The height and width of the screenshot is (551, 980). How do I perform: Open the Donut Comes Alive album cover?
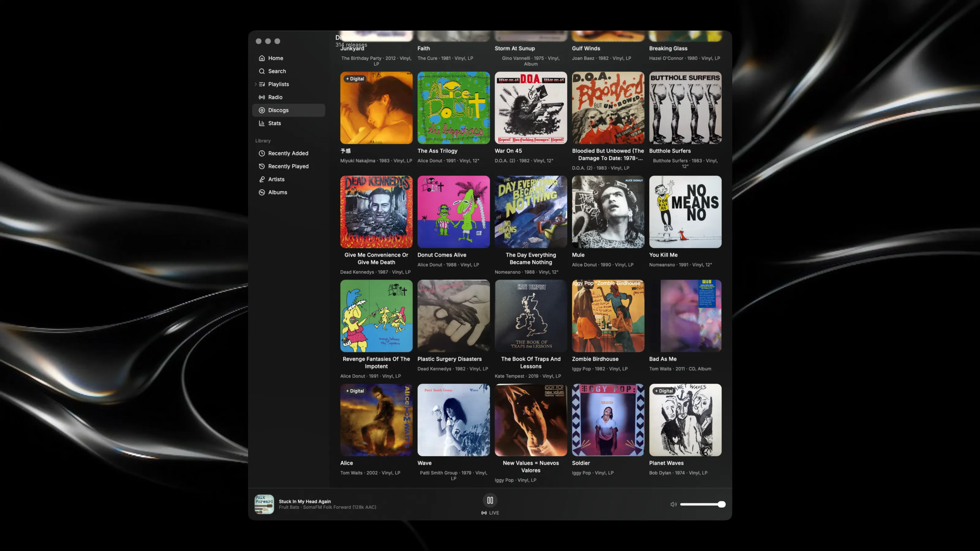[x=454, y=212]
